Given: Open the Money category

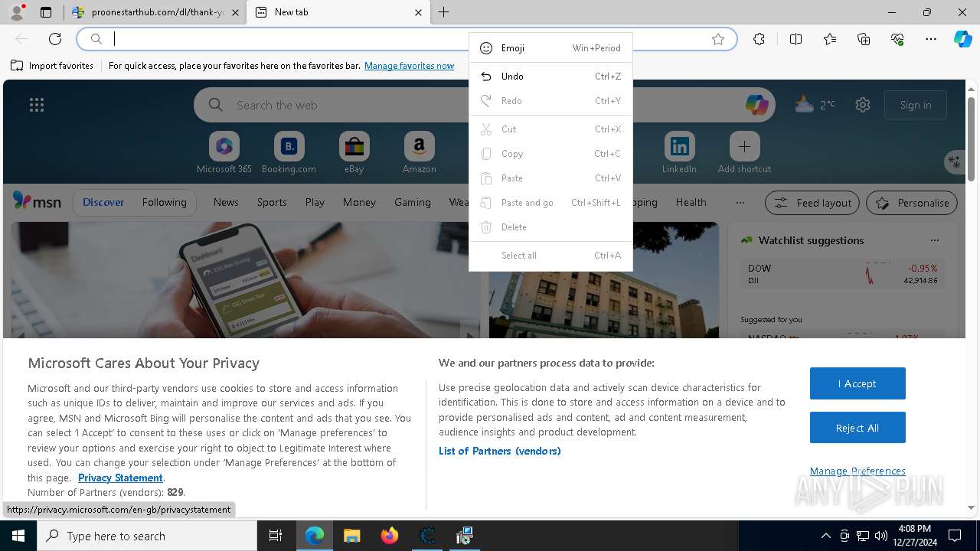Looking at the screenshot, I should pos(359,202).
